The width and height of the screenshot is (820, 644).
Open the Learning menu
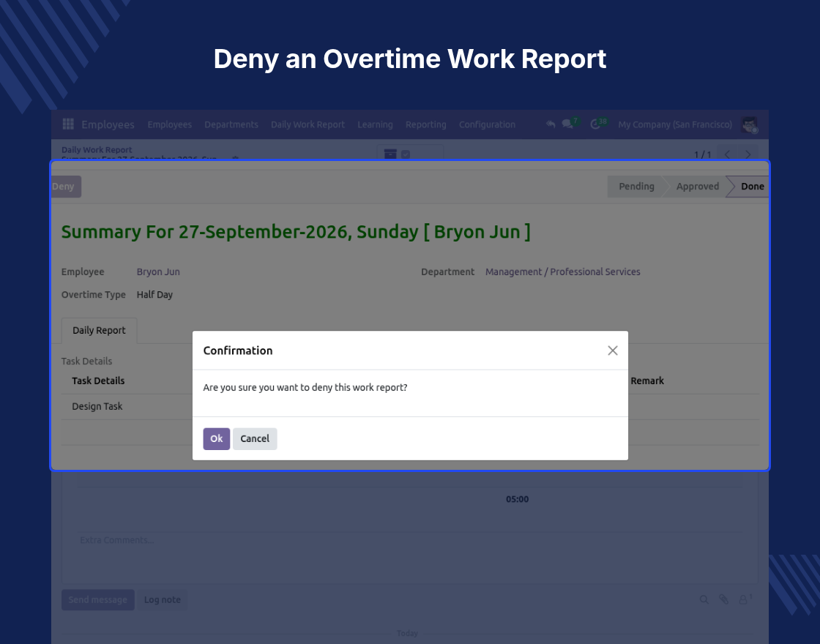375,124
